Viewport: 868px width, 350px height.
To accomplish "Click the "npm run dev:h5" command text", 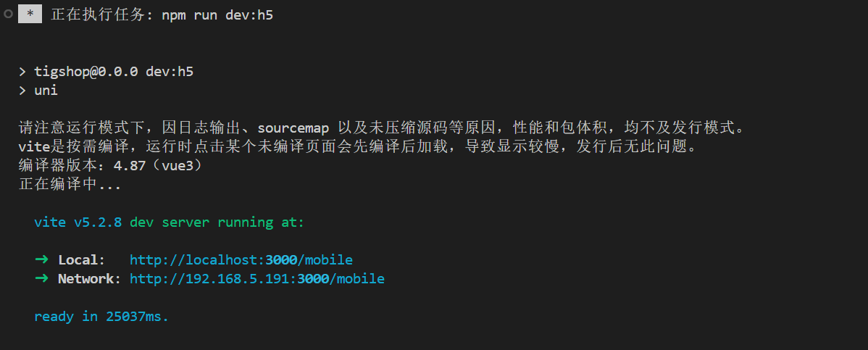I will click(x=217, y=15).
